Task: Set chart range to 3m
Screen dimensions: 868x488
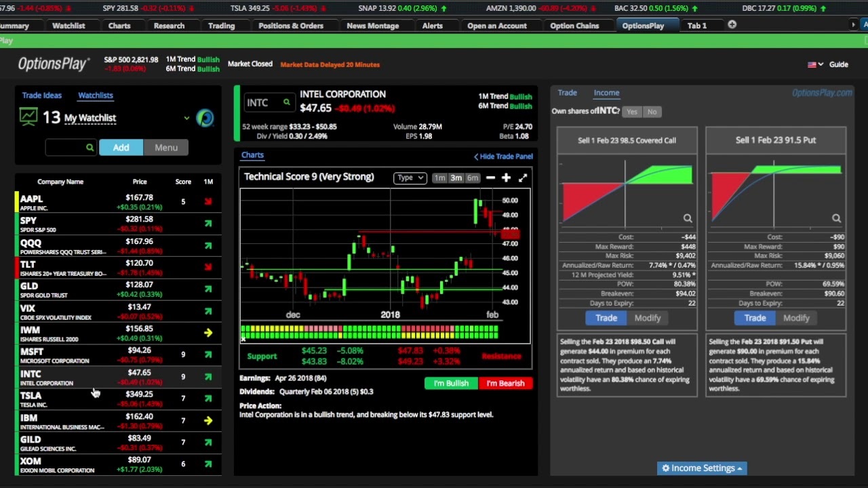Action: tap(456, 178)
